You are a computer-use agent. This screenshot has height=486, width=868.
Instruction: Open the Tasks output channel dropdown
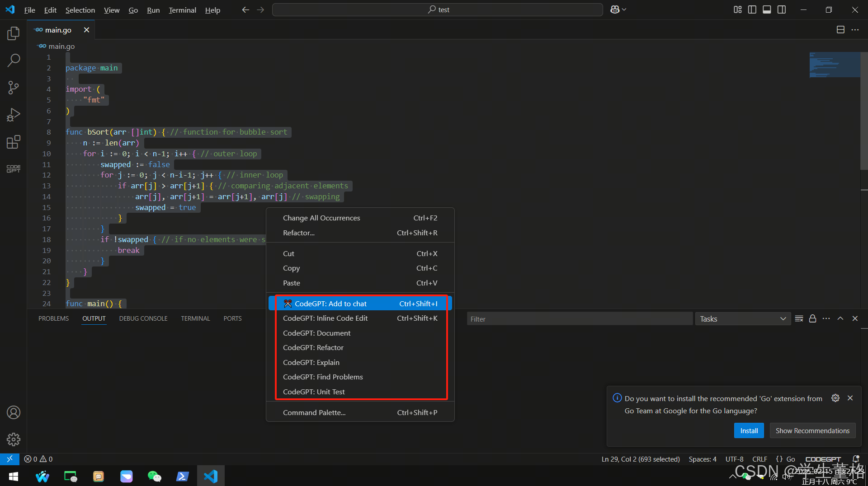tap(743, 319)
